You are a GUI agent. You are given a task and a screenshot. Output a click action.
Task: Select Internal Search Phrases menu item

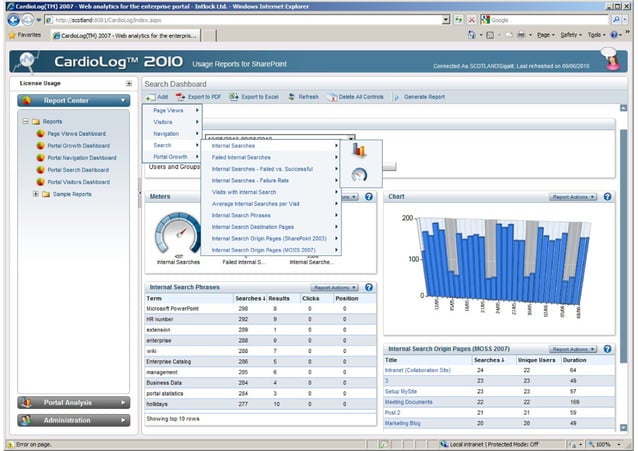pyautogui.click(x=271, y=215)
